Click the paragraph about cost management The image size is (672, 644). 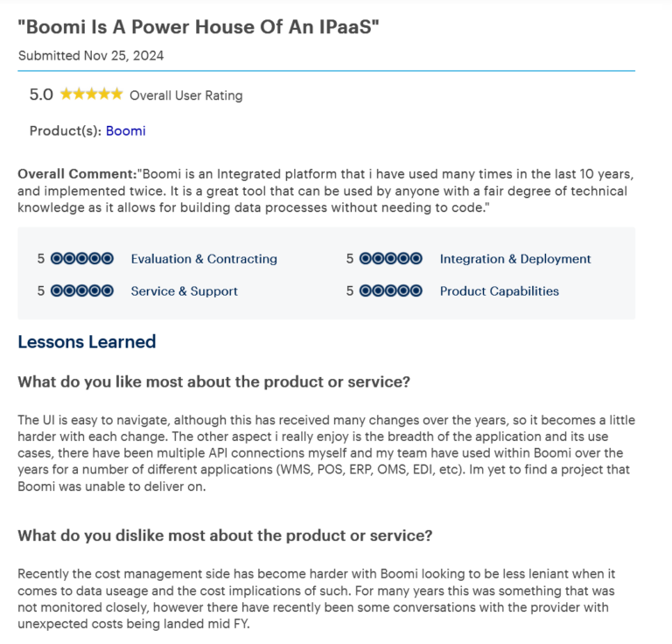[324, 598]
